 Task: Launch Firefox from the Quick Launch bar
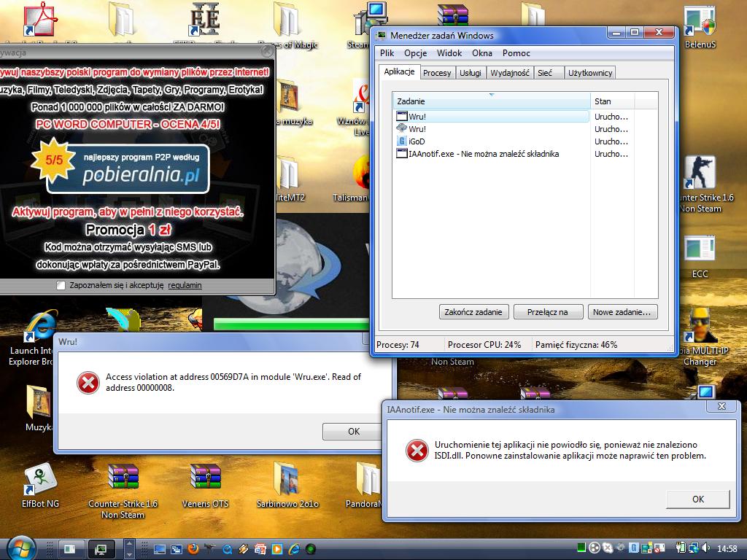click(193, 549)
